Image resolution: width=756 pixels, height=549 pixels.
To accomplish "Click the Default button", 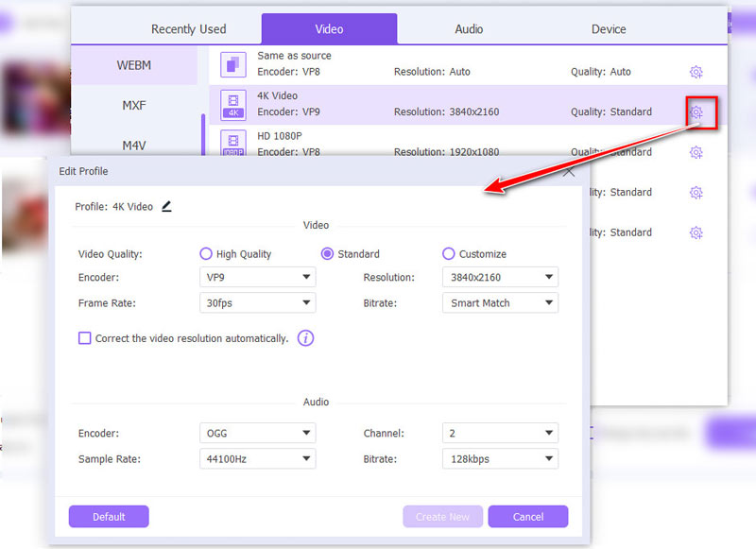I will pyautogui.click(x=109, y=517).
